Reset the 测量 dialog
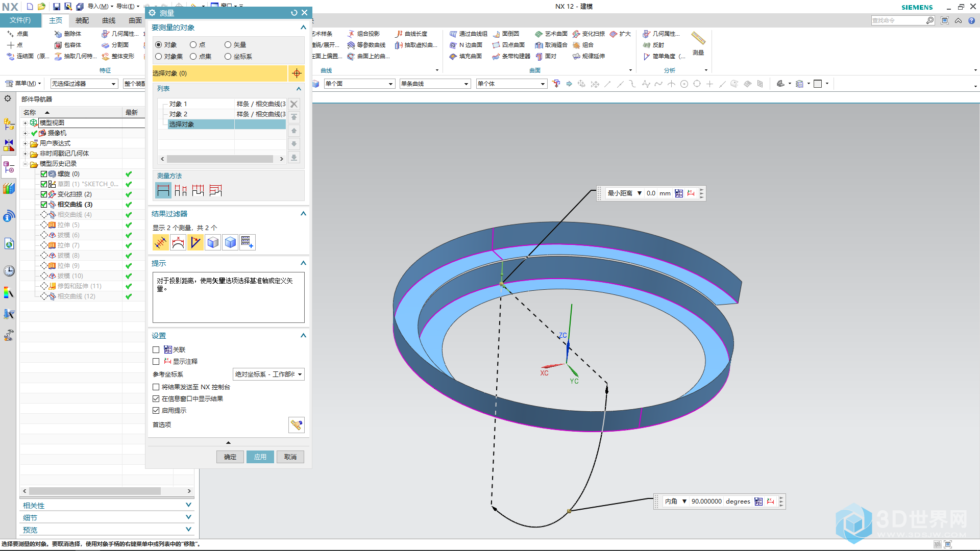The height and width of the screenshot is (551, 980). click(294, 13)
